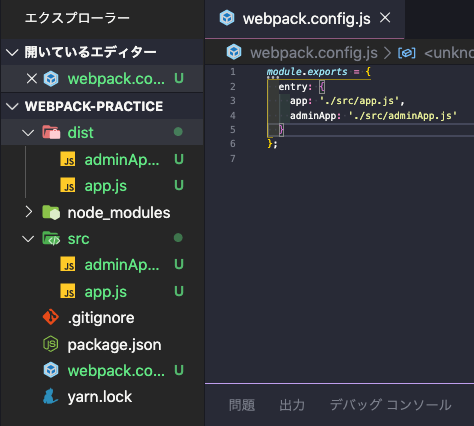Open adminAp... file under dist
This screenshot has height=426, width=474.
[x=122, y=160]
